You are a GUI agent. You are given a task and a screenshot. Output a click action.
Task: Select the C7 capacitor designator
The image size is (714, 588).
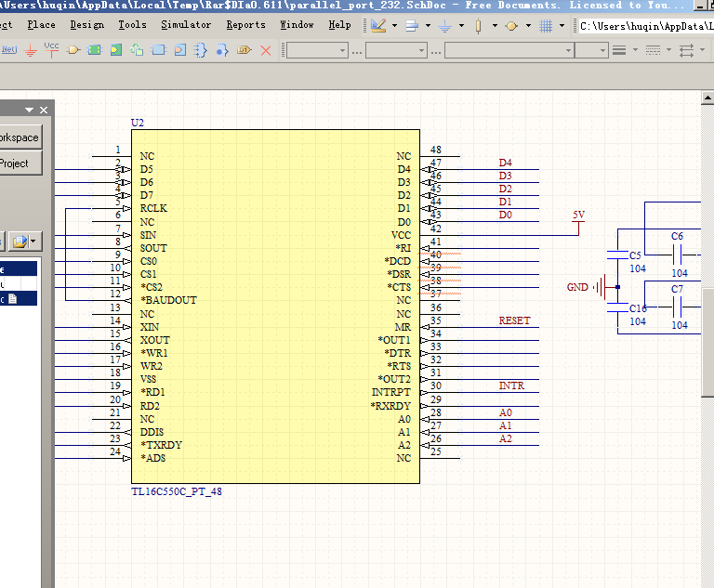(x=677, y=289)
